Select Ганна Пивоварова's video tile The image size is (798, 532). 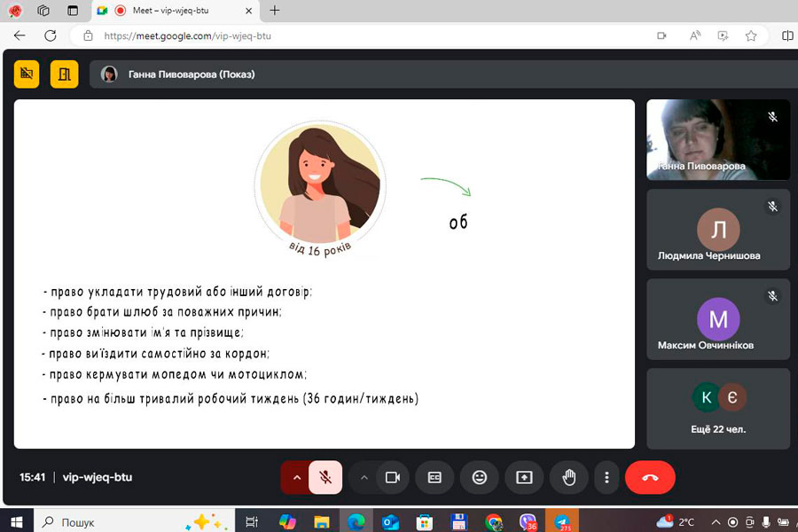[718, 140]
